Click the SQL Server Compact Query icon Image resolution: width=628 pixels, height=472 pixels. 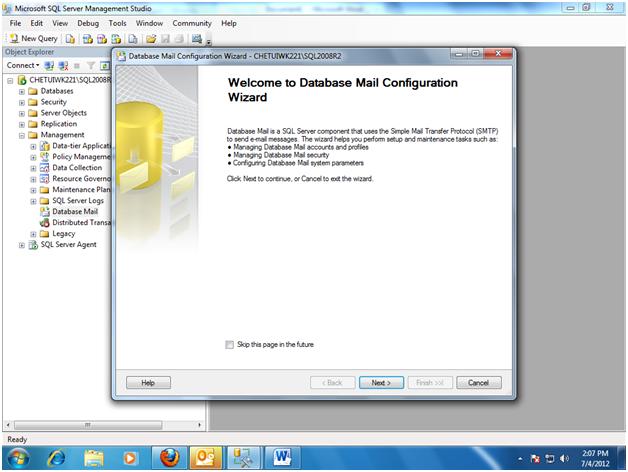tap(133, 39)
